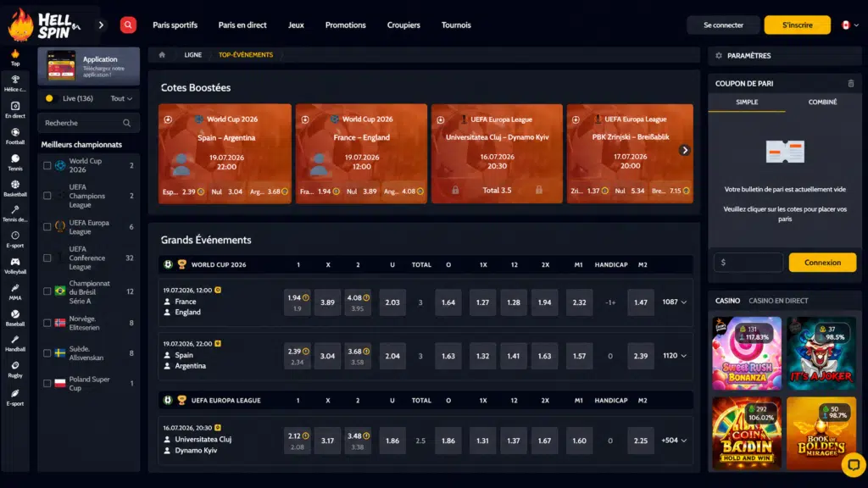Select Tennis in the sports sidebar
The width and height of the screenshot is (868, 488).
tap(15, 163)
